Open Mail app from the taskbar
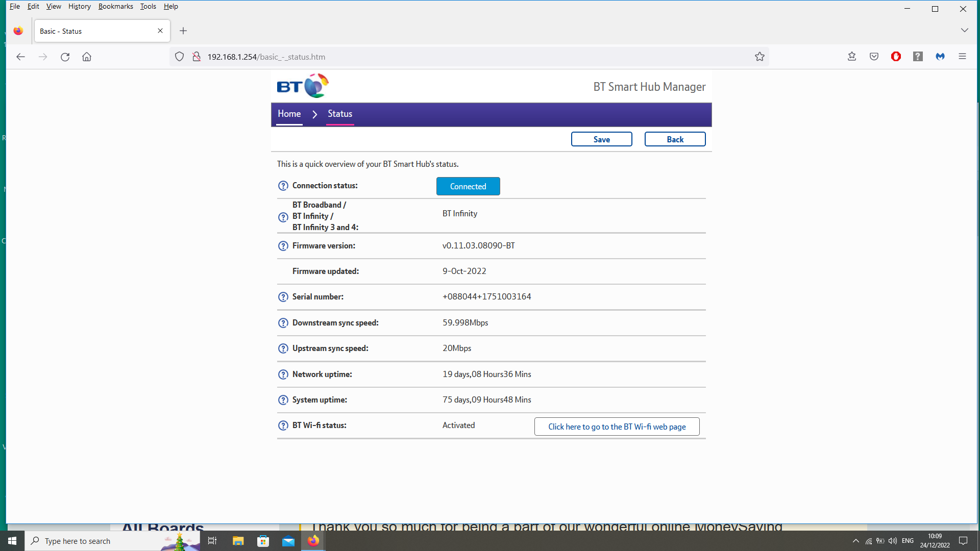Screen dimensions: 980x551 tap(288, 541)
